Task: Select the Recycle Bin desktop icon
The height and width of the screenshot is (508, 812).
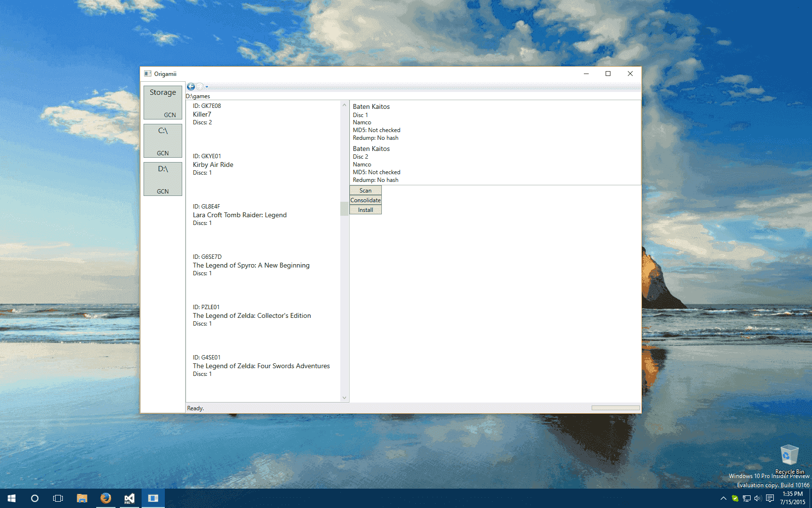Action: [789, 460]
